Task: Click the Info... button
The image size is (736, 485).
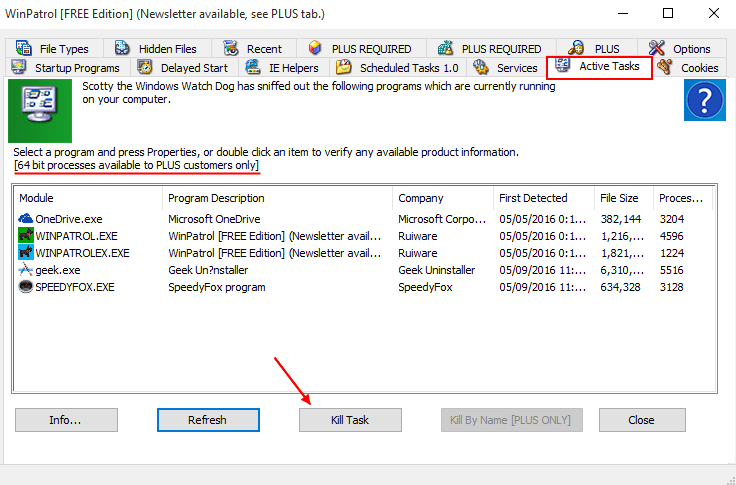Action: click(x=66, y=420)
